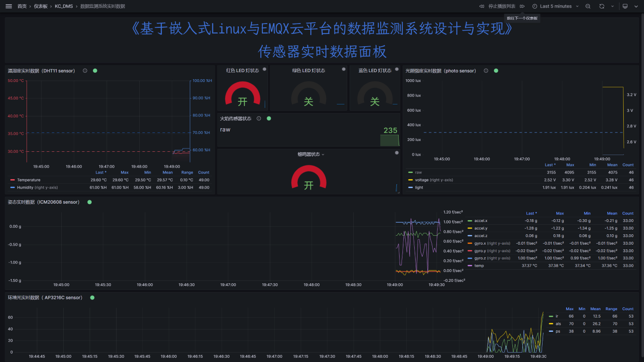Skip to next dashboard in playlist
This screenshot has height=362, width=644.
(x=522, y=6)
